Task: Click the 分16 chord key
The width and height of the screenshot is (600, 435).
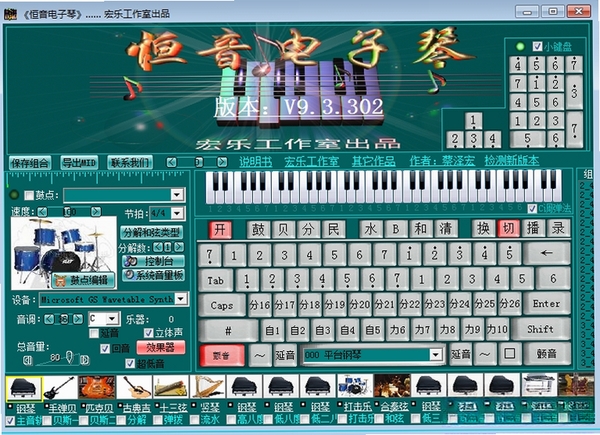Action: point(259,305)
